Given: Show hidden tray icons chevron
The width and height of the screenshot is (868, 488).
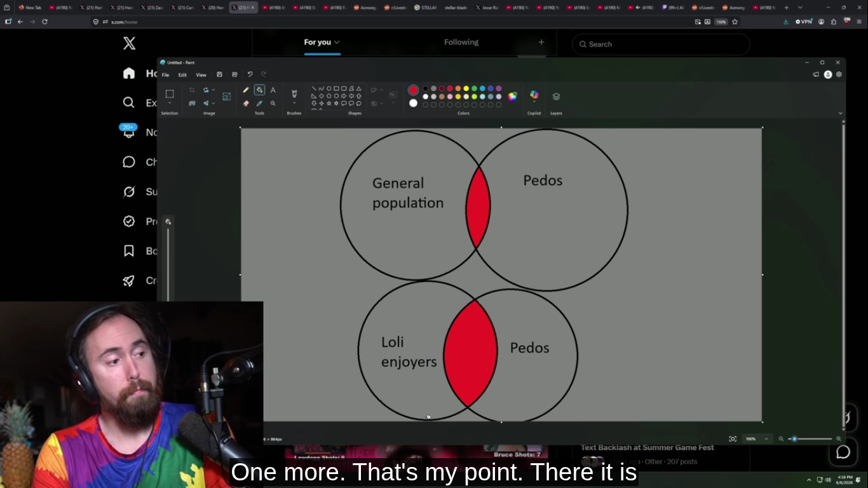Looking at the screenshot, I should [x=809, y=480].
